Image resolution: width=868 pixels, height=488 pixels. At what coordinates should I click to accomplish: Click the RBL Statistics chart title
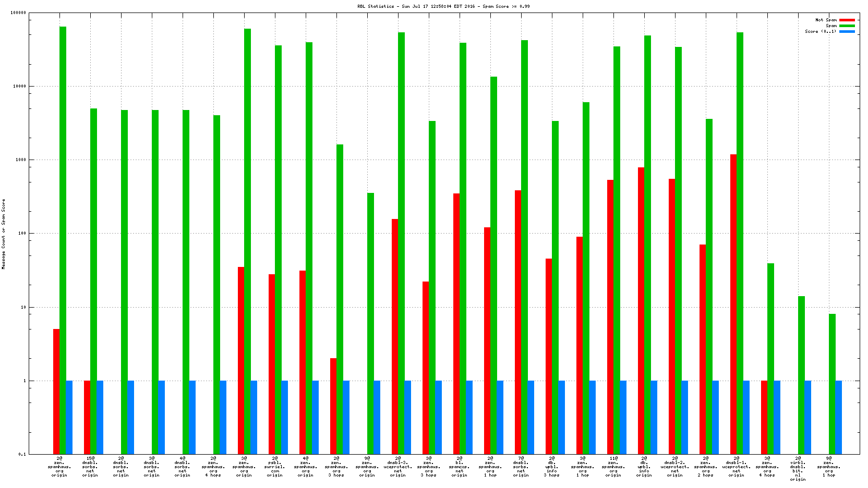[443, 6]
